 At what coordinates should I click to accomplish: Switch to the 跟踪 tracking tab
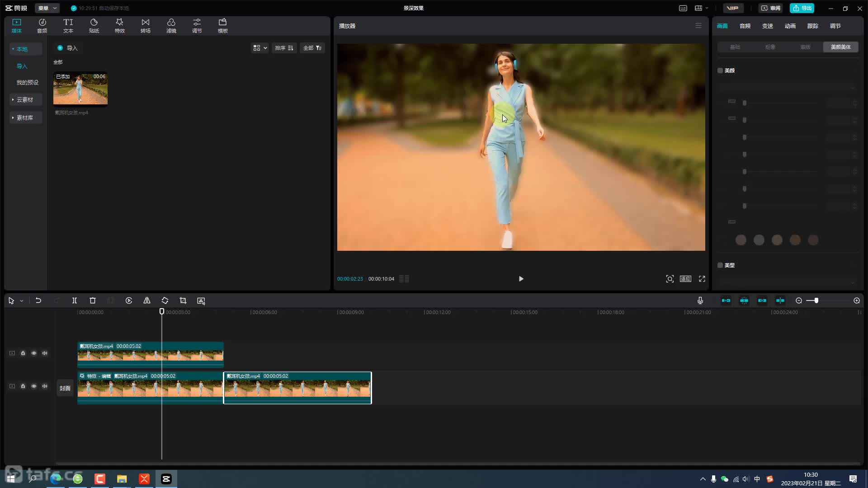[813, 26]
